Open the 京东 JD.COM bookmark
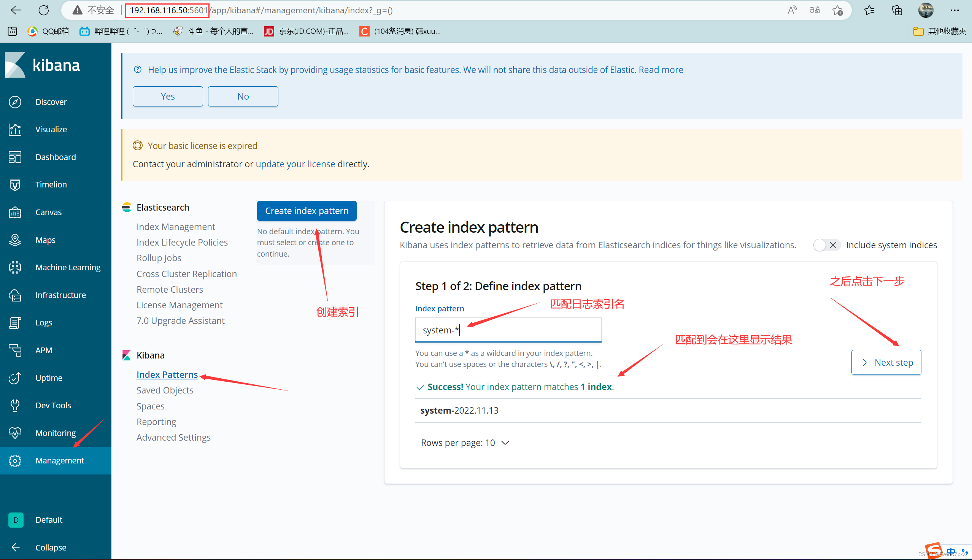The height and width of the screenshot is (560, 972). pos(307,31)
